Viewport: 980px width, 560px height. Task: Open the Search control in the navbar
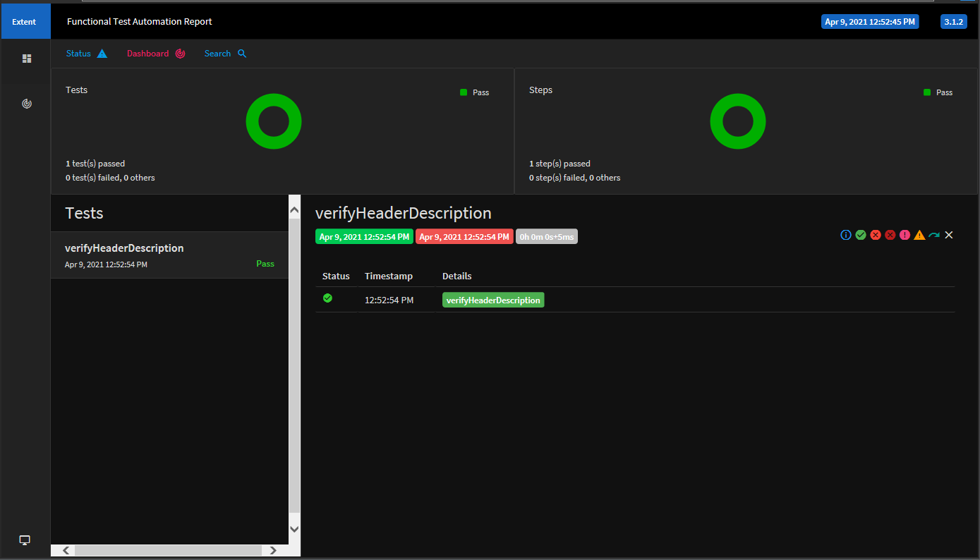click(x=224, y=53)
